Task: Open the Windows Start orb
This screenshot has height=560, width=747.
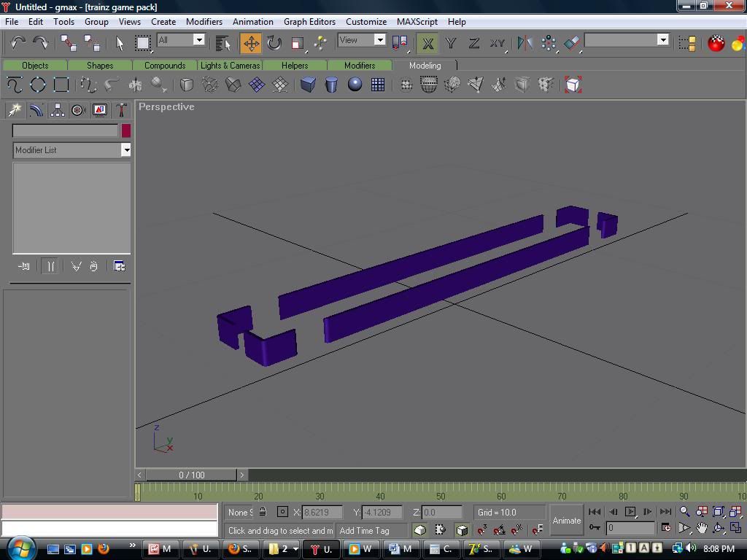Action: (20, 548)
